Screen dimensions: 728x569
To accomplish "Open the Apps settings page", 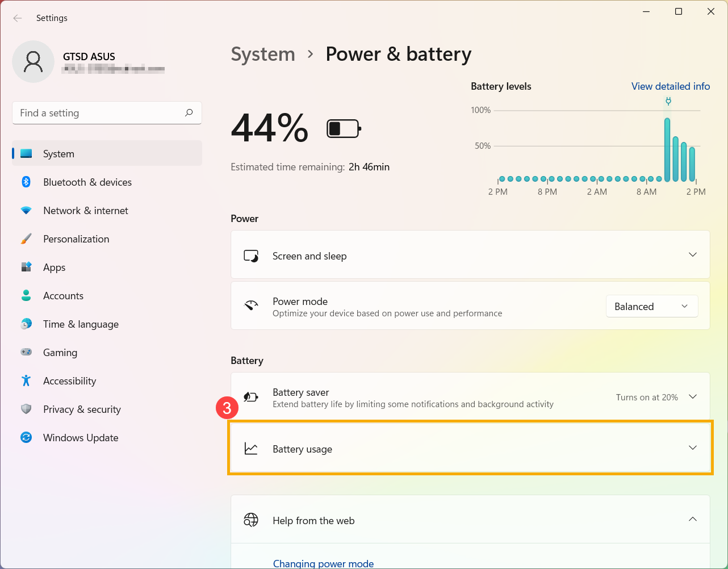I will point(107,267).
